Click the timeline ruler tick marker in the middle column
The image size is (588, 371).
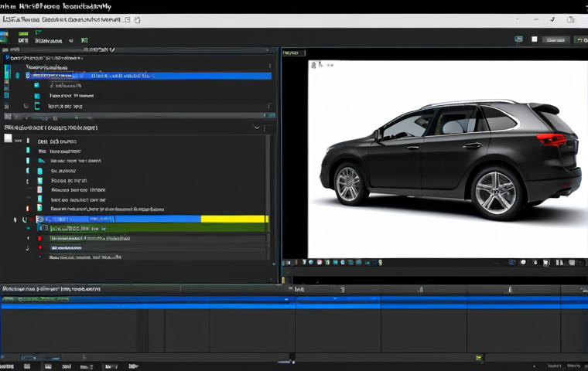coord(420,289)
